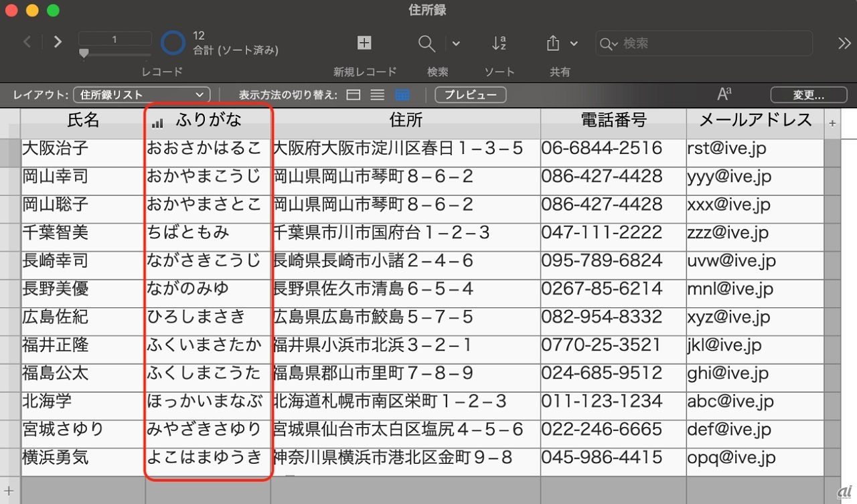
Task: Switch to list view
Action: click(378, 95)
